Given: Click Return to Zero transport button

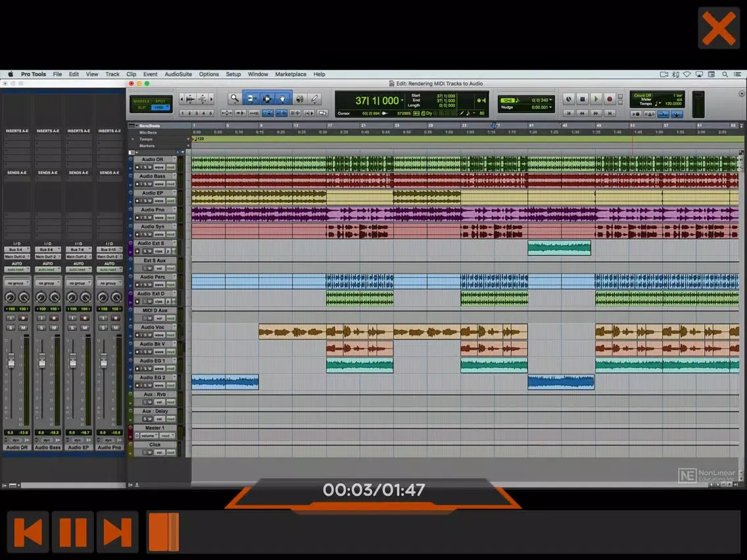Looking at the screenshot, I should (568, 113).
